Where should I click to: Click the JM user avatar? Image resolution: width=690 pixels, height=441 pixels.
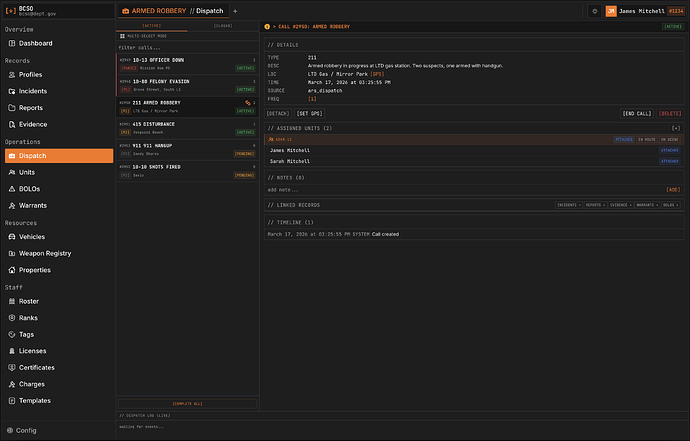click(611, 11)
